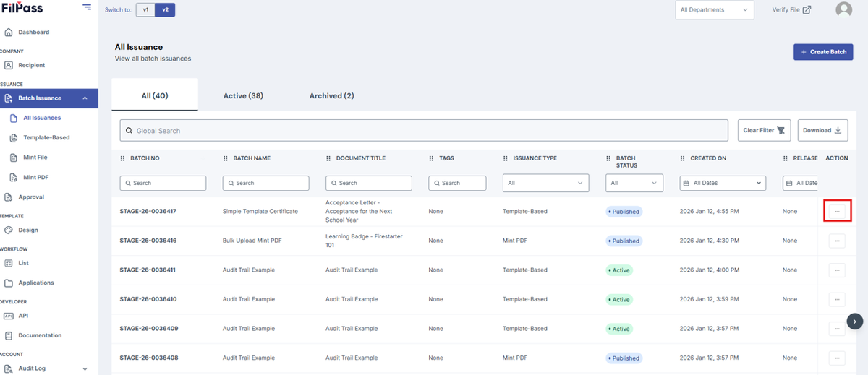Open action menu for STAGE-26-0036411
The height and width of the screenshot is (375, 868).
pyautogui.click(x=837, y=270)
